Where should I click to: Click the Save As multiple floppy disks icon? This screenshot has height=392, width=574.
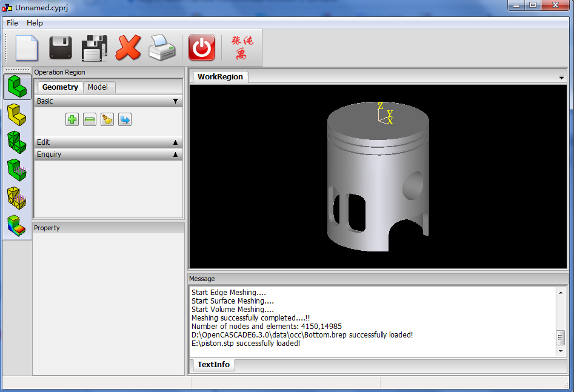point(95,48)
